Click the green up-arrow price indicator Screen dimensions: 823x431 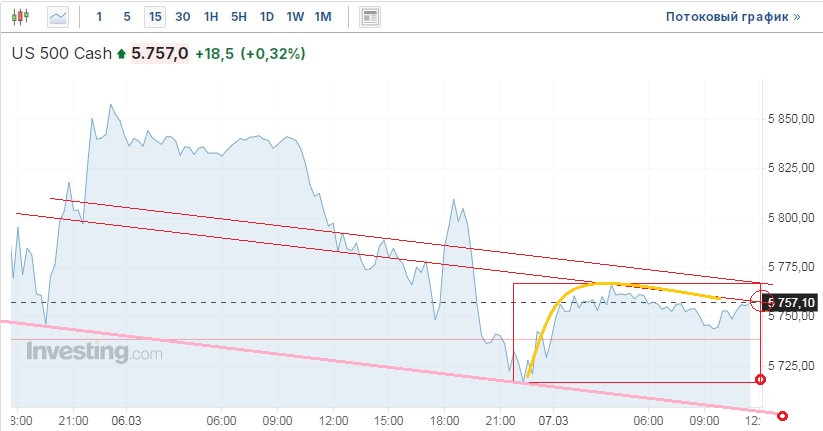(x=122, y=54)
